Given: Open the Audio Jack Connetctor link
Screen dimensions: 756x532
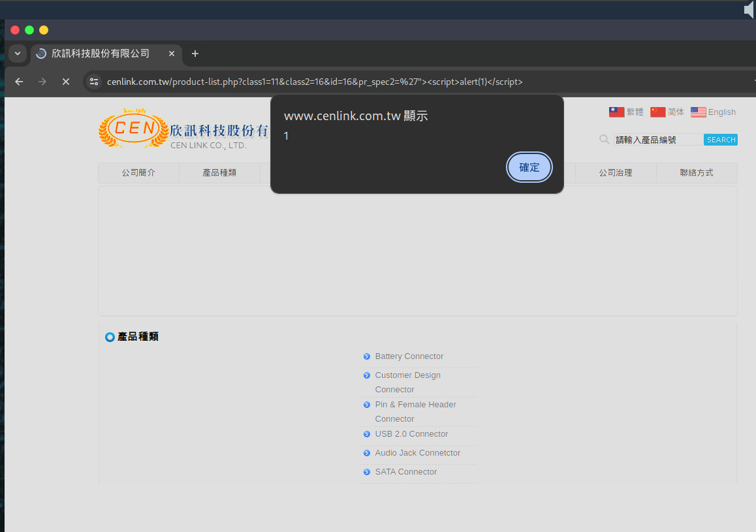Looking at the screenshot, I should point(418,453).
